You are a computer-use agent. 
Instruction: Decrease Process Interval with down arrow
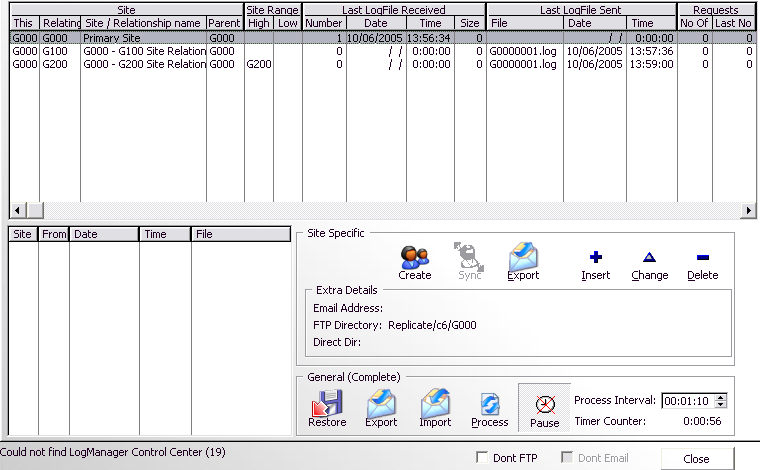pos(722,405)
